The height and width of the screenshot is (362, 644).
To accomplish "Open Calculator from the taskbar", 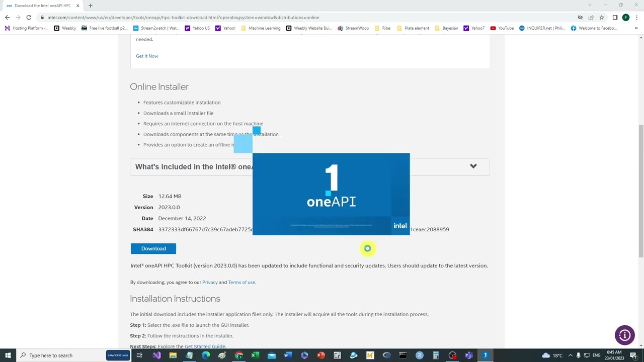I will tap(436, 355).
